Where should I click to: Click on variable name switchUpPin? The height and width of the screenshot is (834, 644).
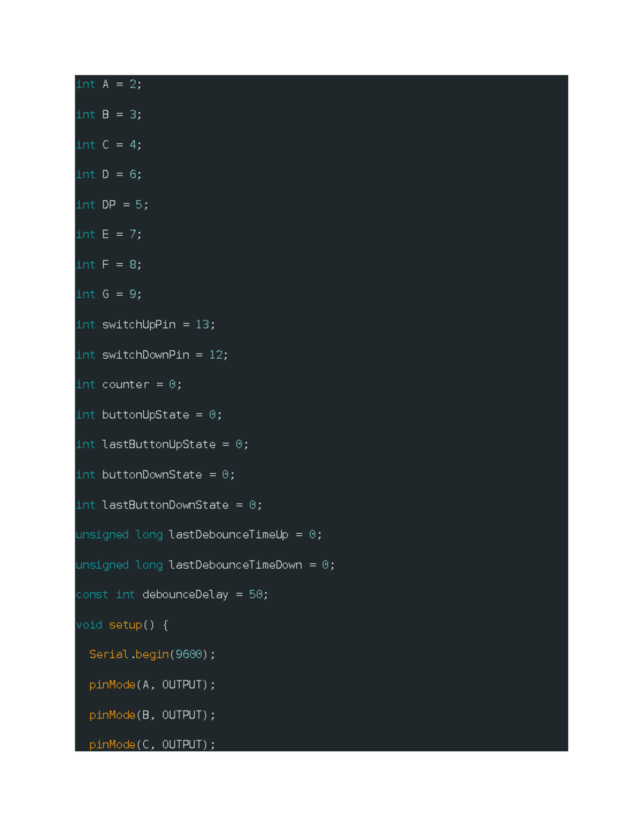[138, 325]
